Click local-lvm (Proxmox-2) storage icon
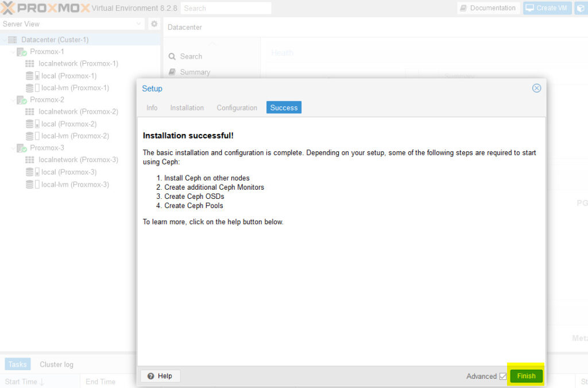Screen dimensions: 588x388 click(x=33, y=136)
